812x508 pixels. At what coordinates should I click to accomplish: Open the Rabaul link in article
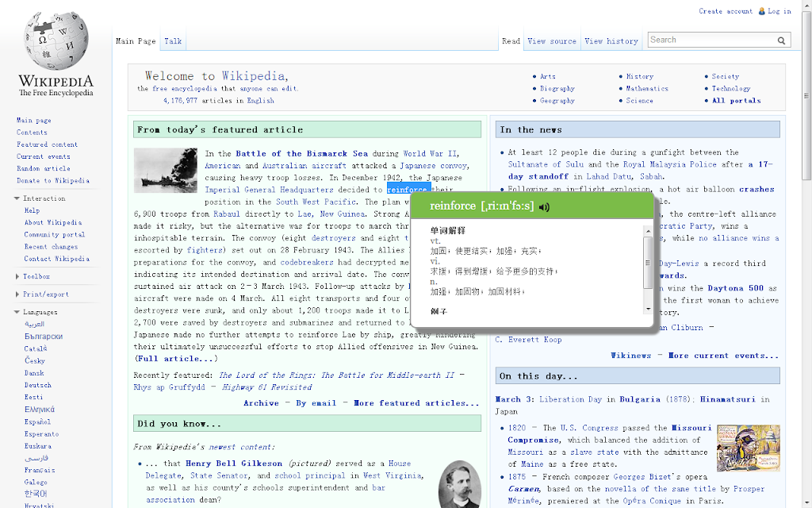[x=227, y=214]
